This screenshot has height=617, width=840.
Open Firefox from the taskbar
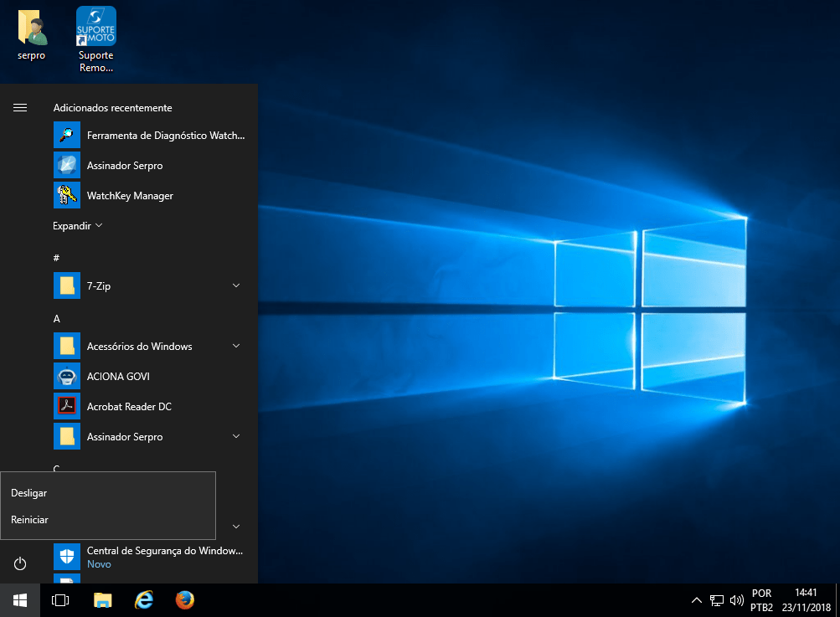click(x=185, y=600)
